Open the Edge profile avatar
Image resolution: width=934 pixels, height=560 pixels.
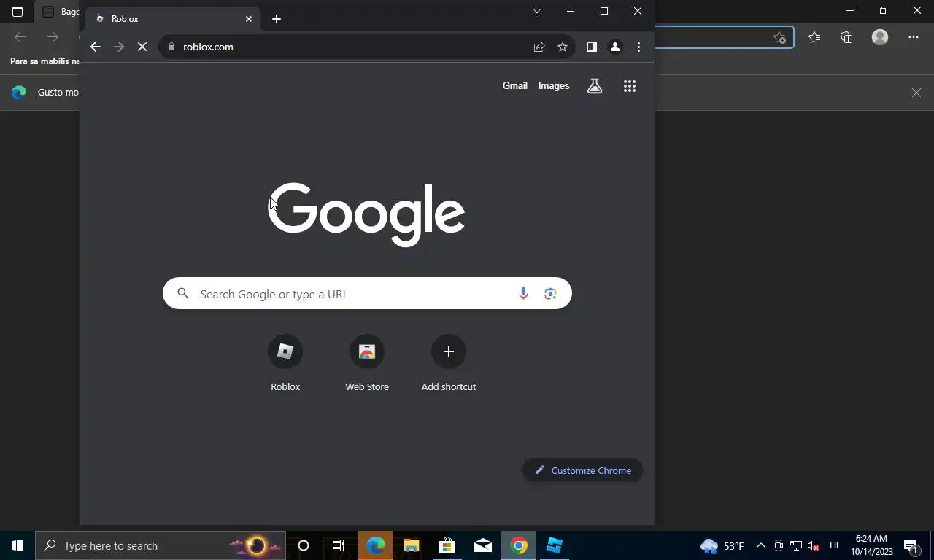(x=880, y=37)
